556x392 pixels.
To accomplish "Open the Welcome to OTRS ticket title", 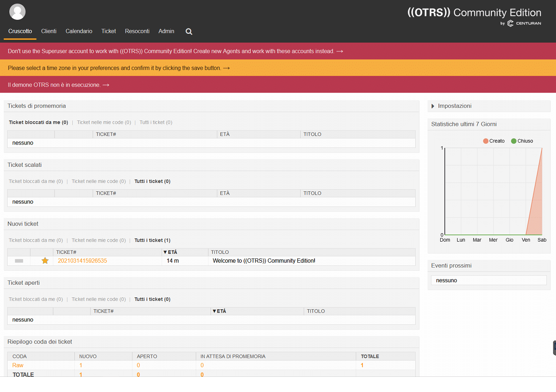I will pos(264,261).
